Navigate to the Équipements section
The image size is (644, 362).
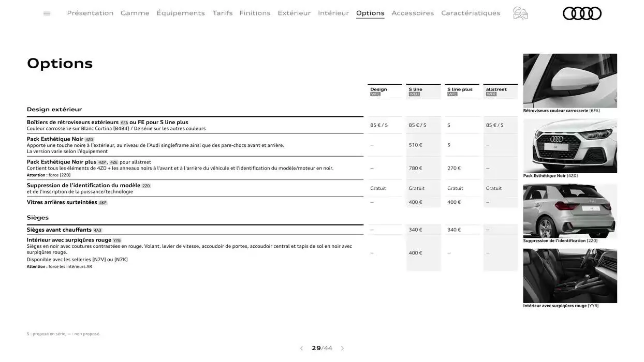181,13
